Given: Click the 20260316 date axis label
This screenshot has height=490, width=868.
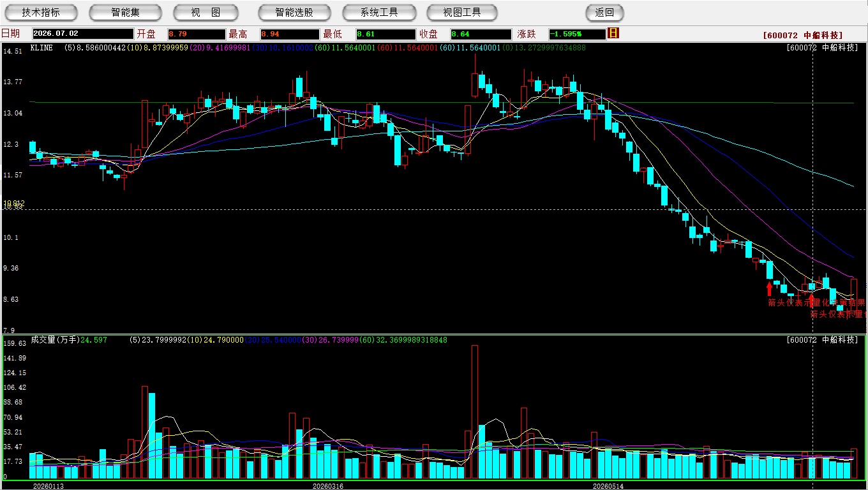Looking at the screenshot, I should (x=327, y=486).
